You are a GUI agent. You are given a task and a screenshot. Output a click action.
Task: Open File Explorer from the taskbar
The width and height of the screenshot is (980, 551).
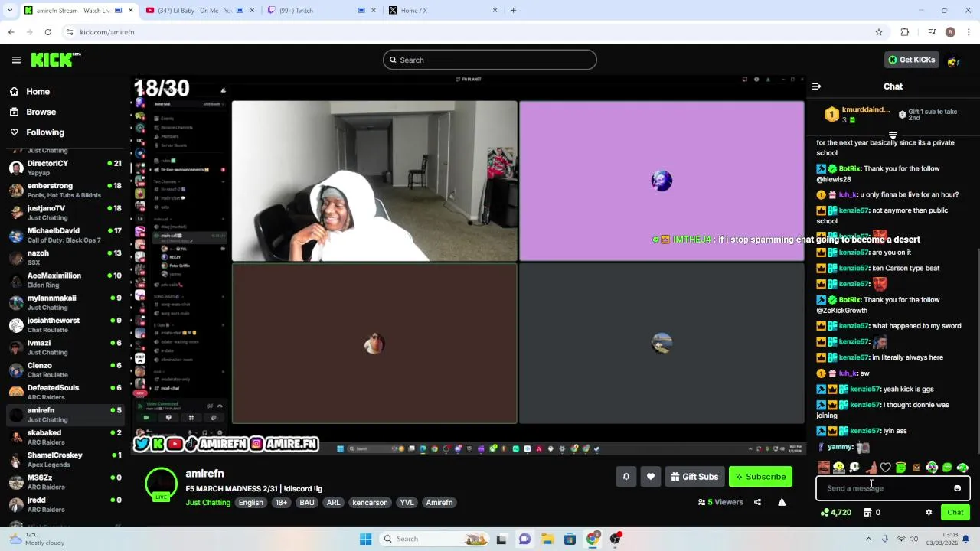click(x=547, y=539)
